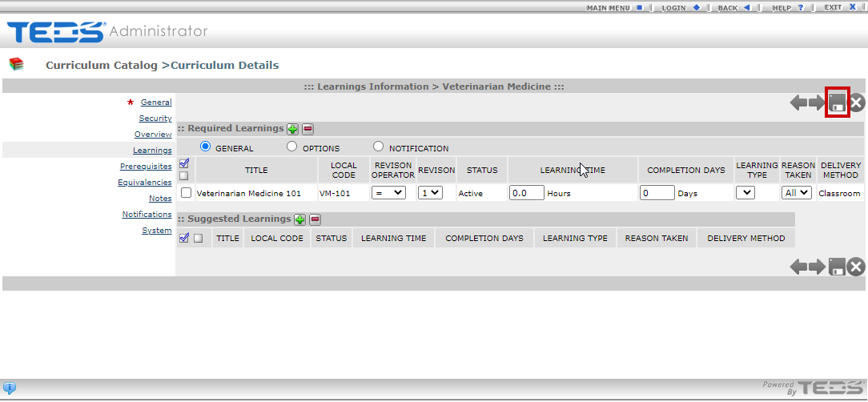The image size is (868, 402).
Task: Open the Revision number dropdown
Action: coord(430,193)
